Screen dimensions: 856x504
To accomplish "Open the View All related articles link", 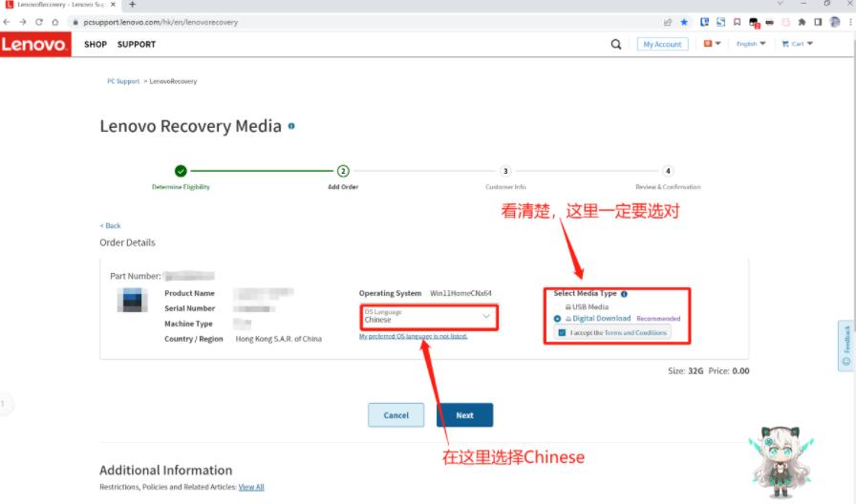I will (251, 487).
